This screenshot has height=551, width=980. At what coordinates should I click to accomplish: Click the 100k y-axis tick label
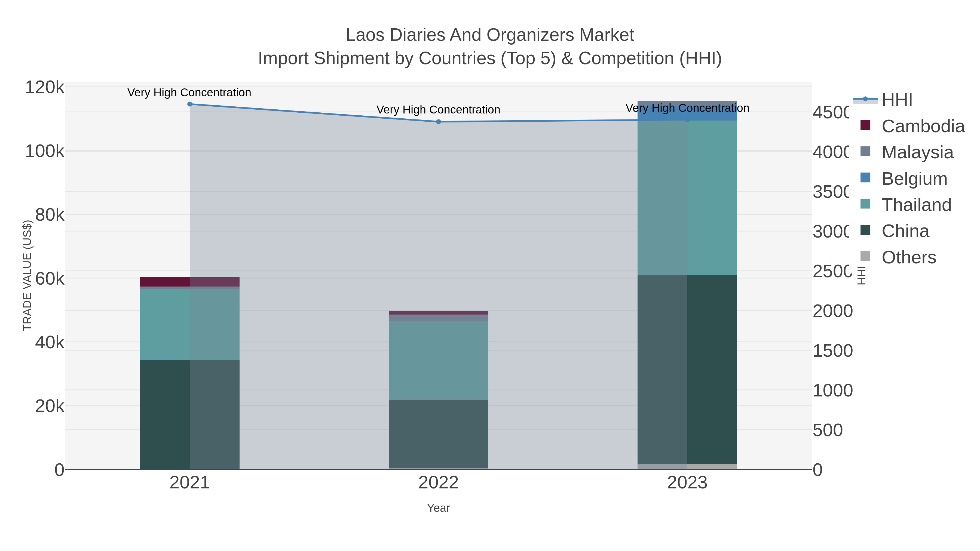[x=45, y=151]
